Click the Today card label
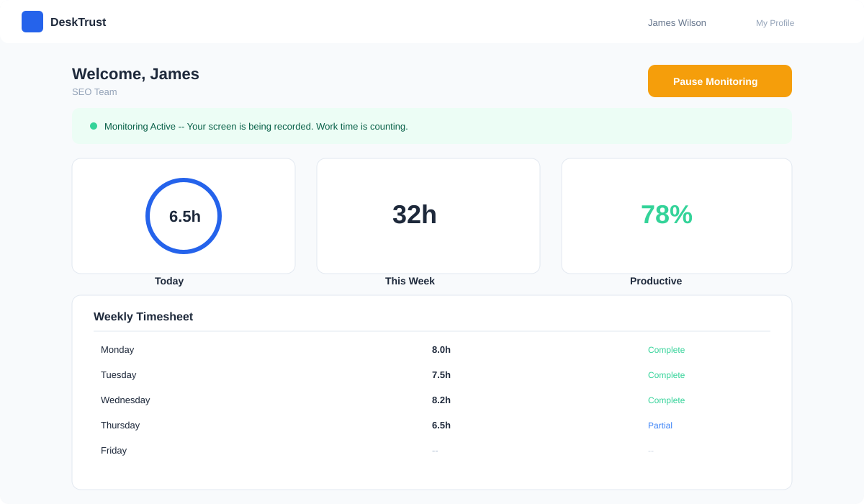Screen dimensions: 864x504 [169, 281]
